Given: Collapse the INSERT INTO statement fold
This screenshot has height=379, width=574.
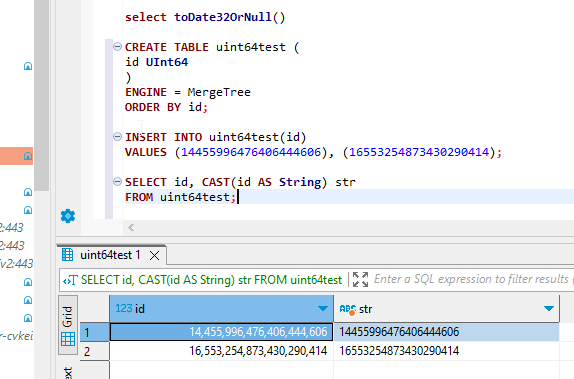Looking at the screenshot, I should point(117,137).
